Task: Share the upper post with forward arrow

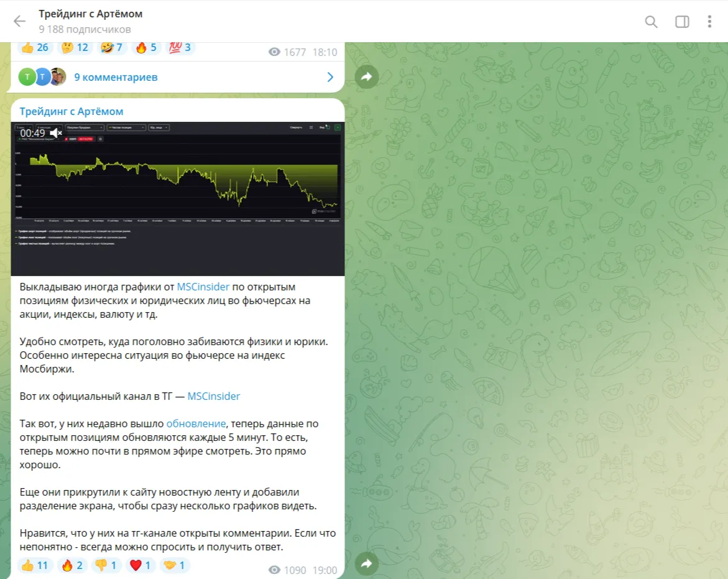Action: click(366, 76)
